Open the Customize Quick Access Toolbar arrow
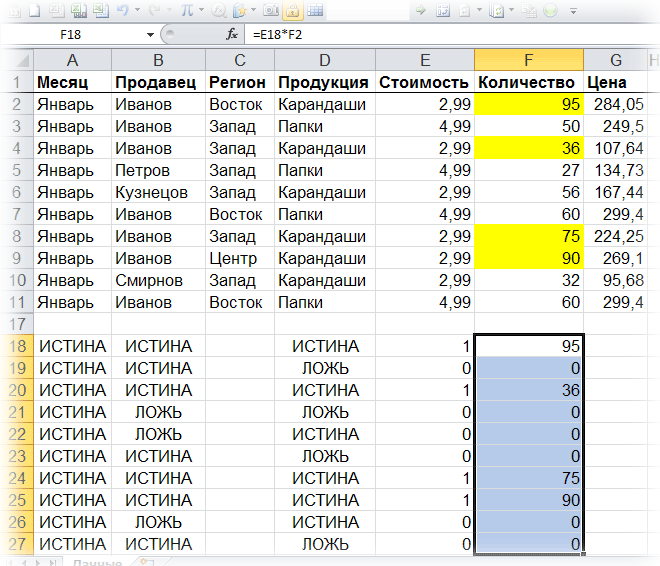 pyautogui.click(x=573, y=11)
